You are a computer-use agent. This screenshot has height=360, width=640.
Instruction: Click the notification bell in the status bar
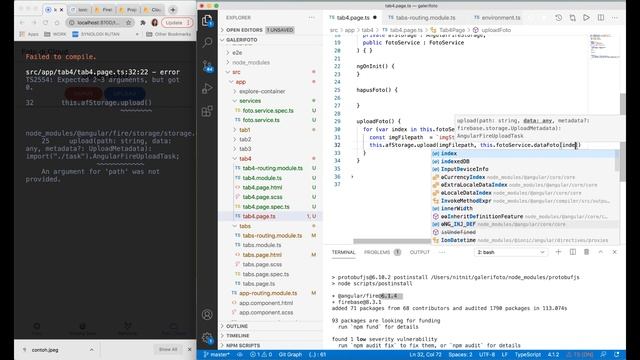point(617,355)
